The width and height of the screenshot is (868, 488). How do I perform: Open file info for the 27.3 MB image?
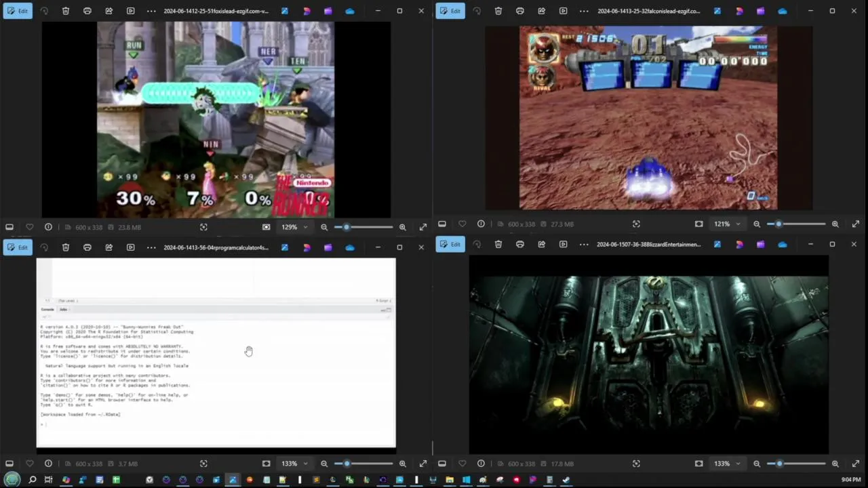point(481,224)
